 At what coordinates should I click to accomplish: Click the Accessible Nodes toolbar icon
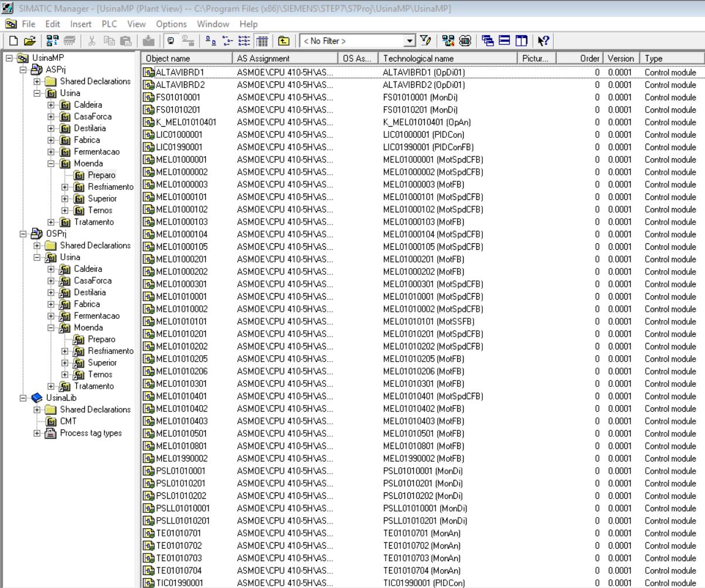point(52,41)
